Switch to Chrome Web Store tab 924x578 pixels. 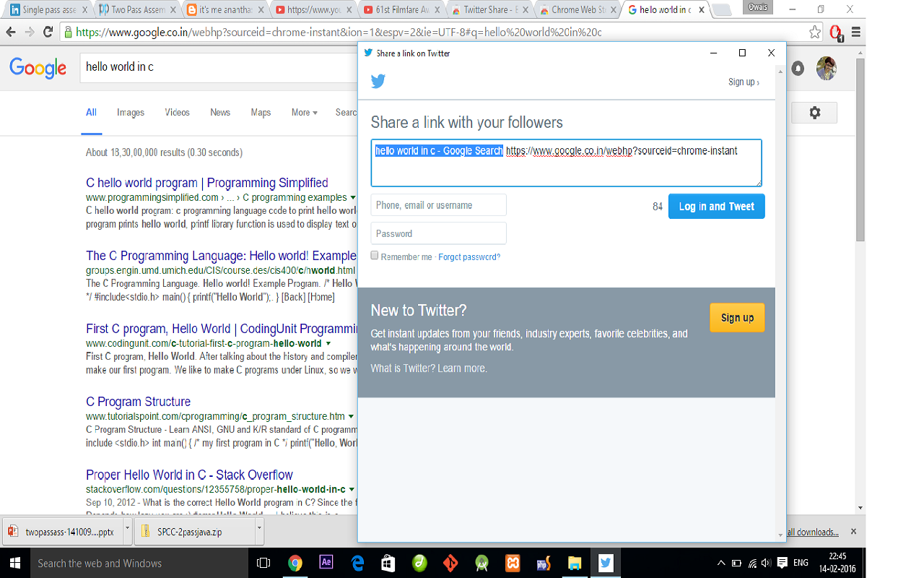577,10
